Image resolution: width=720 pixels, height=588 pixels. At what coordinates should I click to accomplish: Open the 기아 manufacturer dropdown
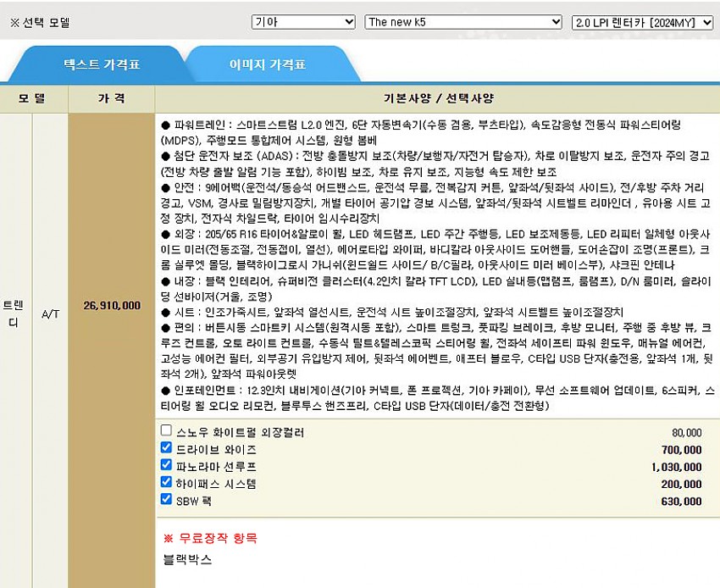click(303, 22)
